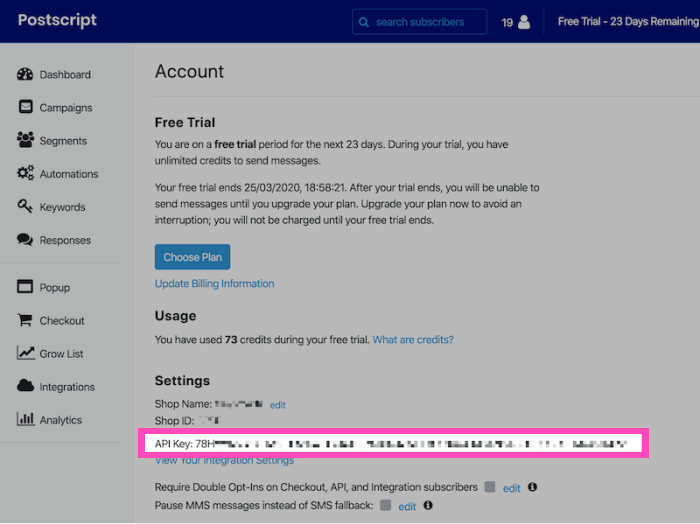The width and height of the screenshot is (700, 524).
Task: Click the Dashboard gauge icon
Action: pos(25,74)
